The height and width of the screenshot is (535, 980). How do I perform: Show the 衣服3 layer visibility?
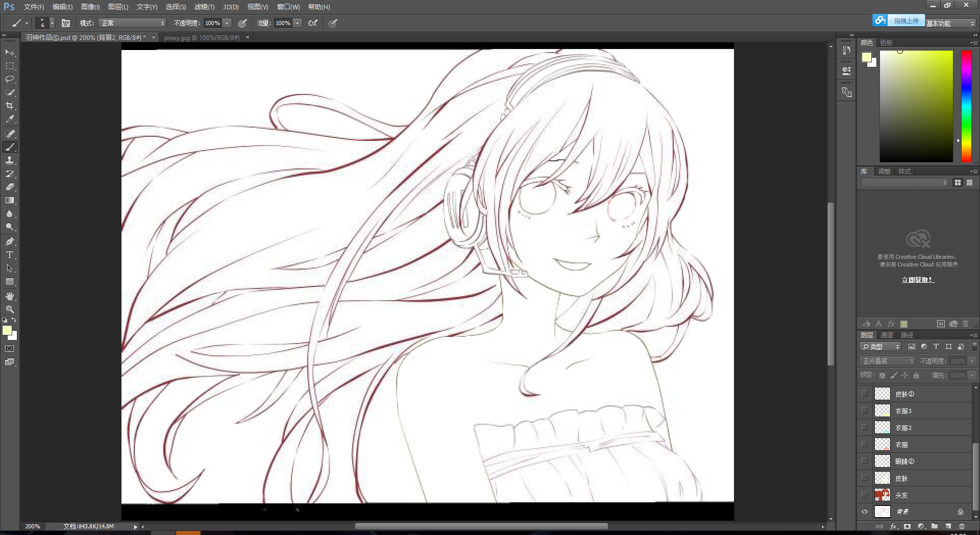(864, 410)
